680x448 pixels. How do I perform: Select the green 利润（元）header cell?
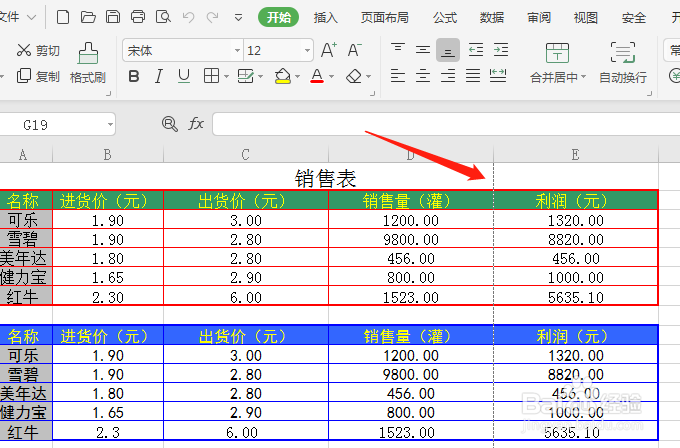(576, 201)
